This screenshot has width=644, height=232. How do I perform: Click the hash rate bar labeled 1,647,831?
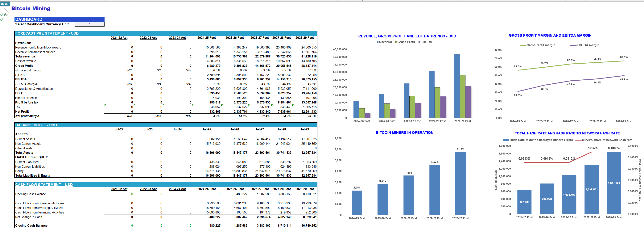pos(614,183)
